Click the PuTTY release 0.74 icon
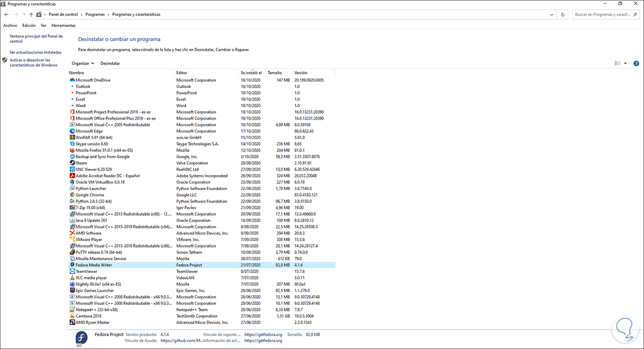Image resolution: width=644 pixels, height=349 pixels. (72, 252)
